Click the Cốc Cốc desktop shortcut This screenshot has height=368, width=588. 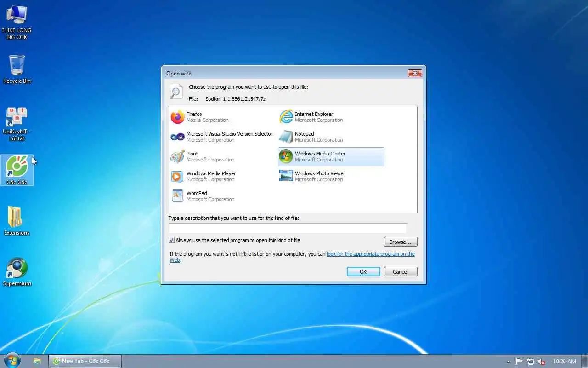click(17, 170)
